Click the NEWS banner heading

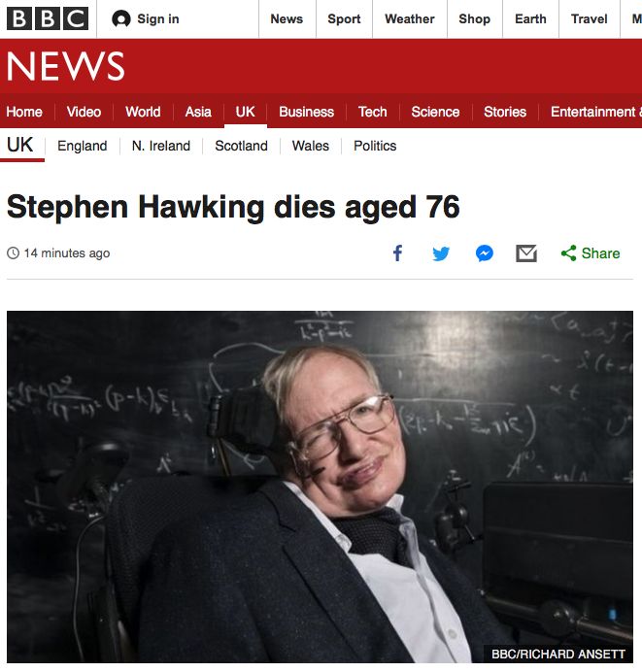pos(66,66)
